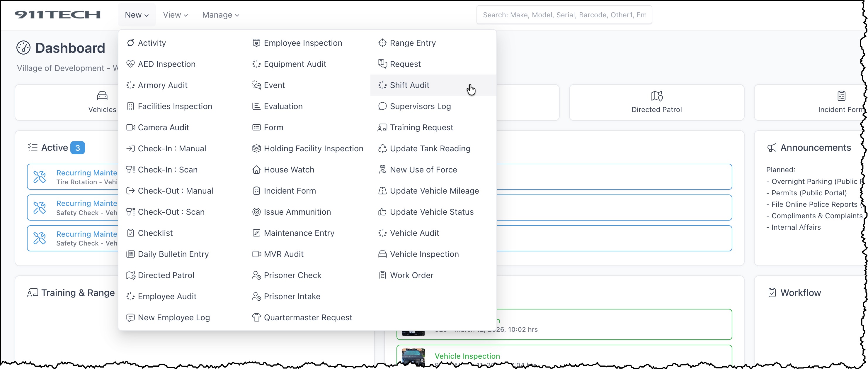Click the Range Entry crosshair icon
Screen dimensions: 868x369
pyautogui.click(x=382, y=43)
